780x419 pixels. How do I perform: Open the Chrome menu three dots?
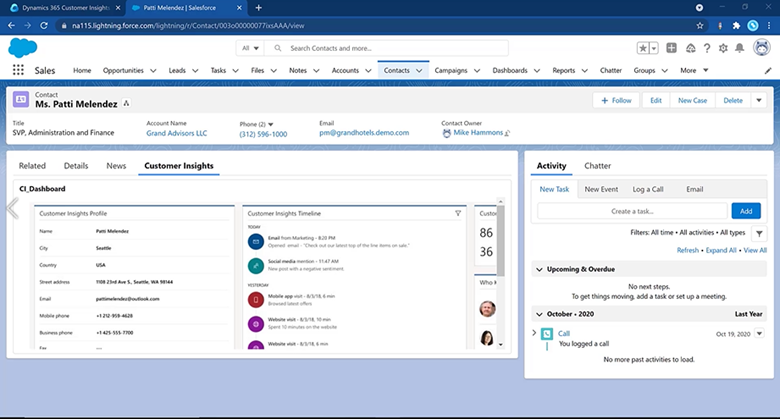pos(769,25)
